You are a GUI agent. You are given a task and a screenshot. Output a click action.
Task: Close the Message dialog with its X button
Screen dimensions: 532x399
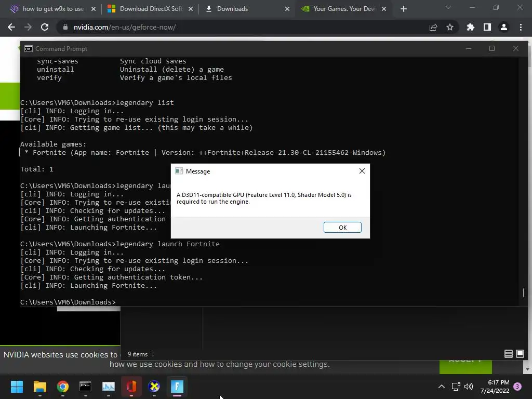click(362, 171)
